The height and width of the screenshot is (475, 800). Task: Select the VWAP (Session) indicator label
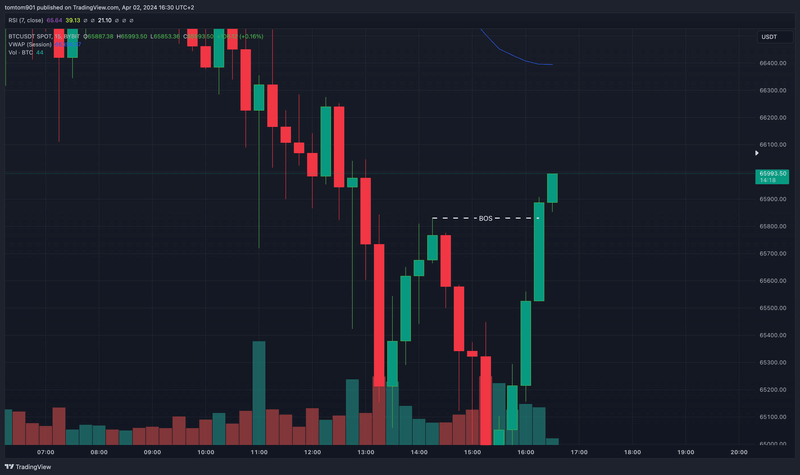pyautogui.click(x=31, y=44)
